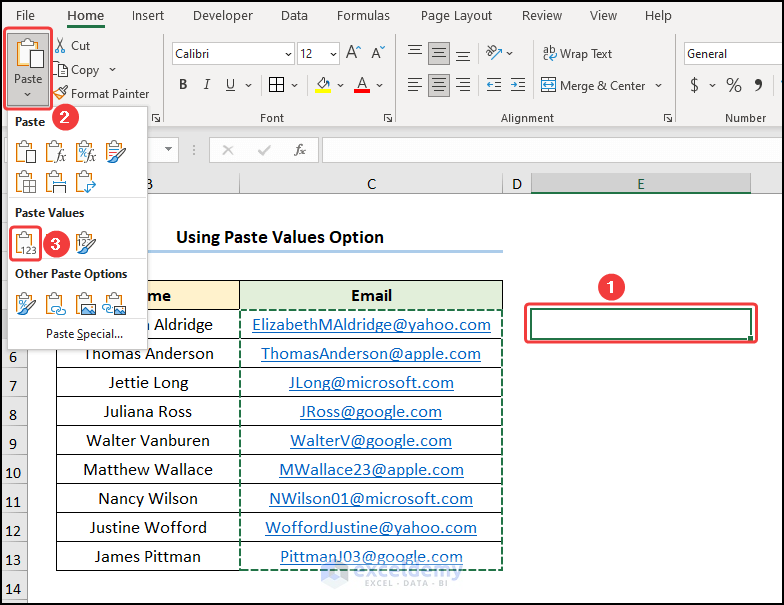Toggle Wrap Text
Image resolution: width=784 pixels, height=605 pixels.
tap(577, 54)
